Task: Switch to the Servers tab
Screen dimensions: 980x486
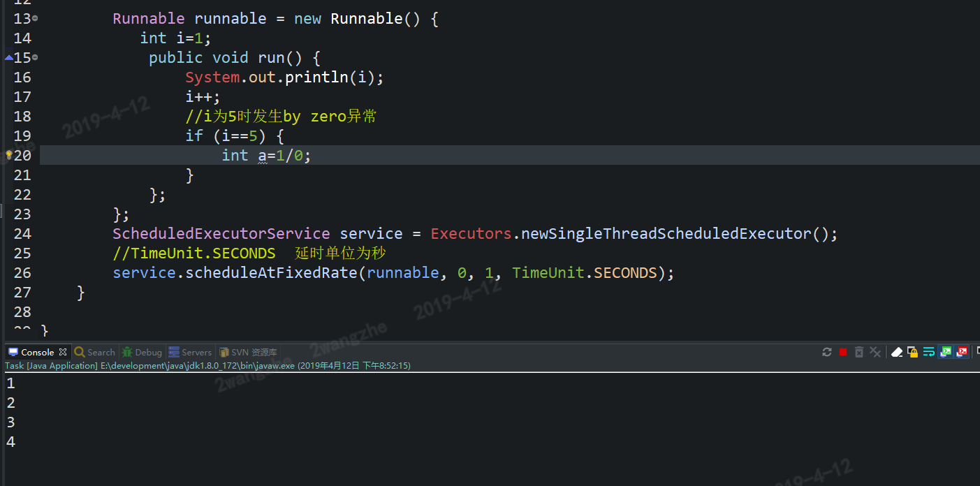Action: point(190,352)
